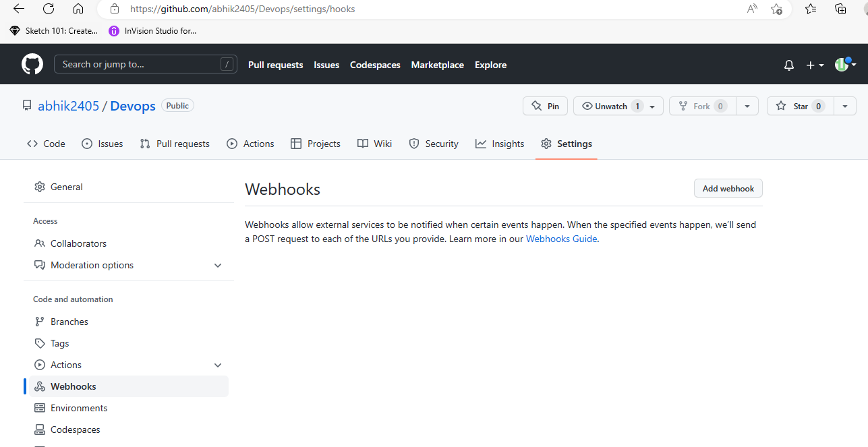Click the GitHub Octocat logo
The width and height of the screenshot is (868, 447).
pyautogui.click(x=32, y=65)
